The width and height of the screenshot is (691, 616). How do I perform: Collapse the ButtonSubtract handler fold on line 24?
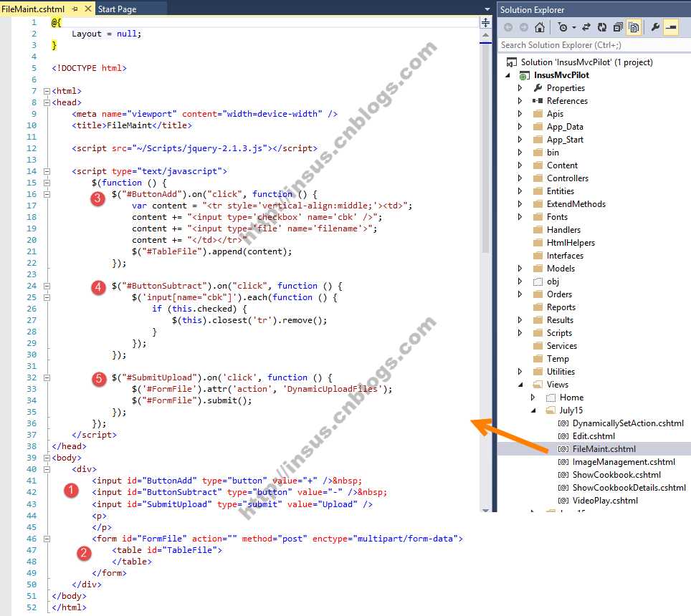pos(47,287)
